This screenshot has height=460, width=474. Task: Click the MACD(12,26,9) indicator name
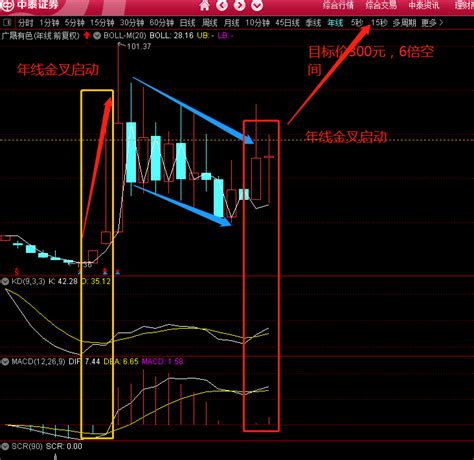click(38, 362)
